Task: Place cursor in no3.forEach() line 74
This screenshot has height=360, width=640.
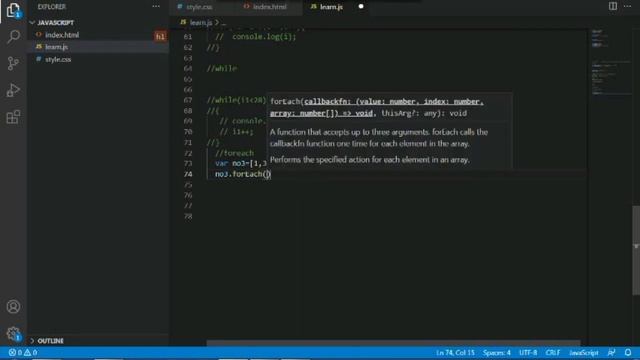Action: (x=243, y=174)
